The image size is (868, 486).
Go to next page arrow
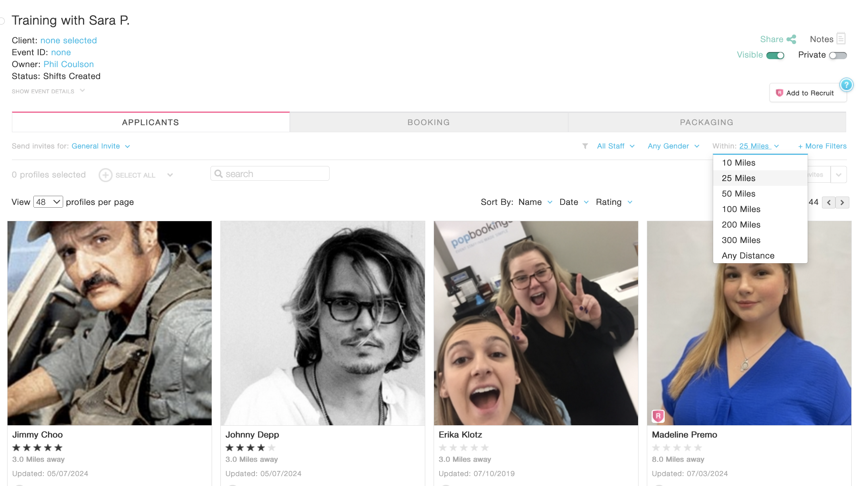(x=842, y=202)
